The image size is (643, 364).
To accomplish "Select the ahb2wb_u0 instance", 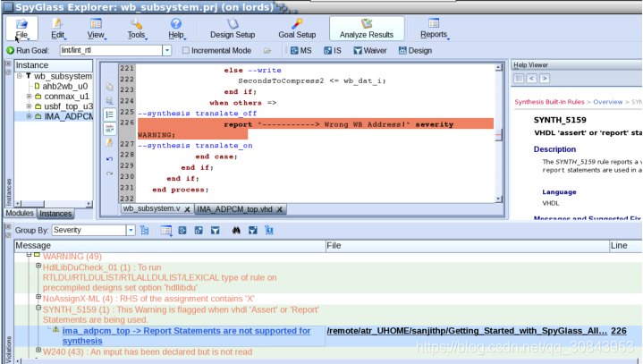I will click(64, 86).
